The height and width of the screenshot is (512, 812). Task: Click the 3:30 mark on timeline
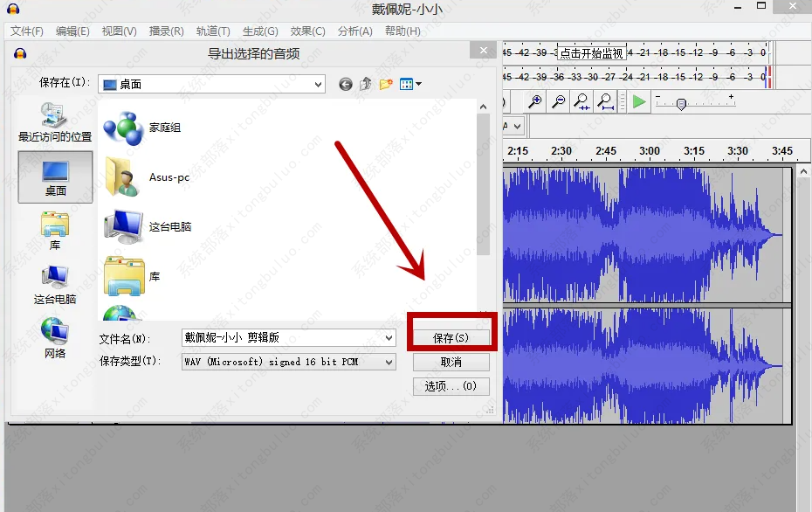[x=738, y=151]
